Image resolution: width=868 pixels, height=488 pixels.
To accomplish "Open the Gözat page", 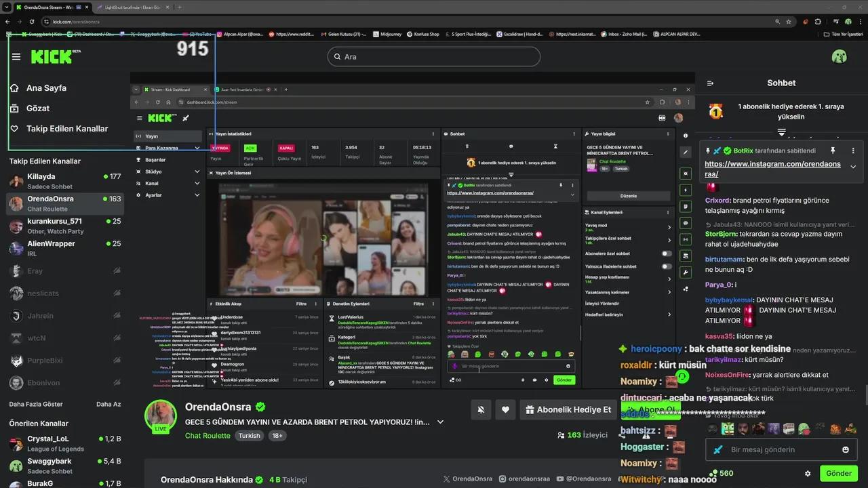I will coord(38,108).
